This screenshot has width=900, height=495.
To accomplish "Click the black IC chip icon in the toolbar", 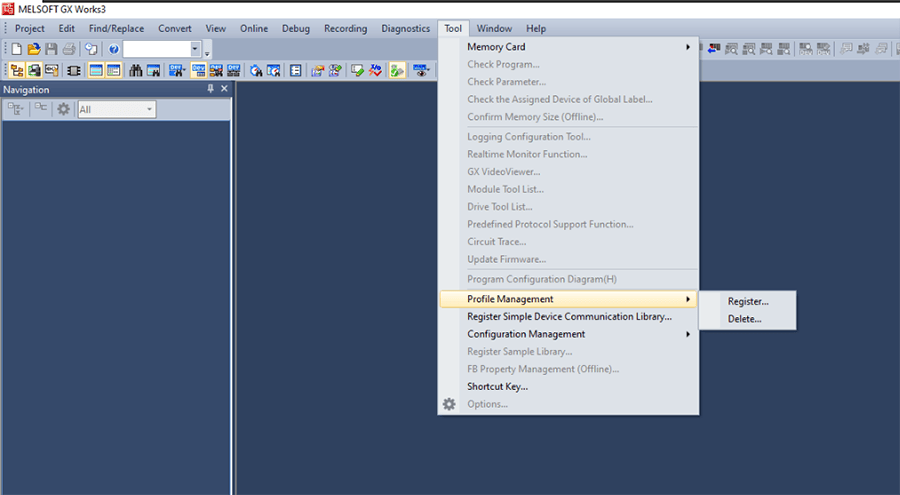I will click(x=74, y=71).
